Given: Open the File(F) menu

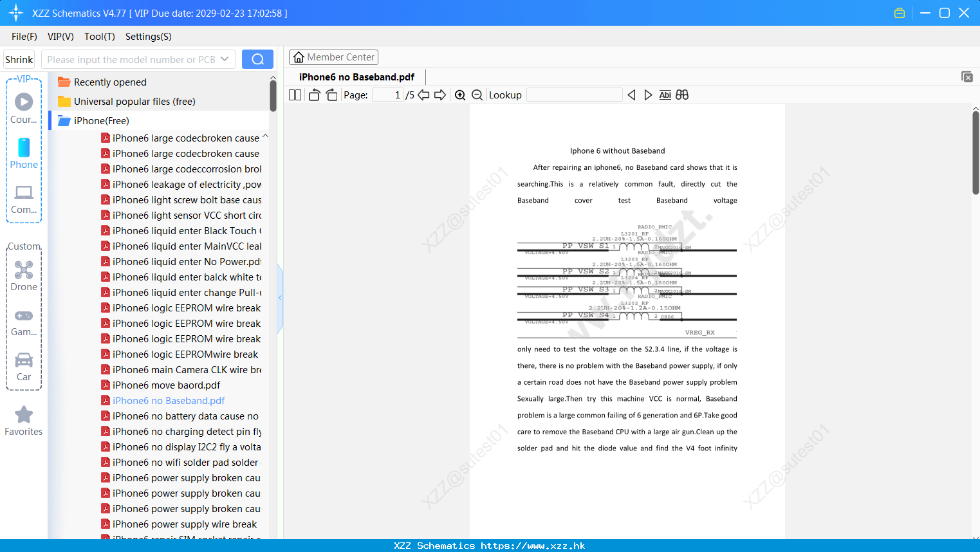Looking at the screenshot, I should [x=24, y=37].
